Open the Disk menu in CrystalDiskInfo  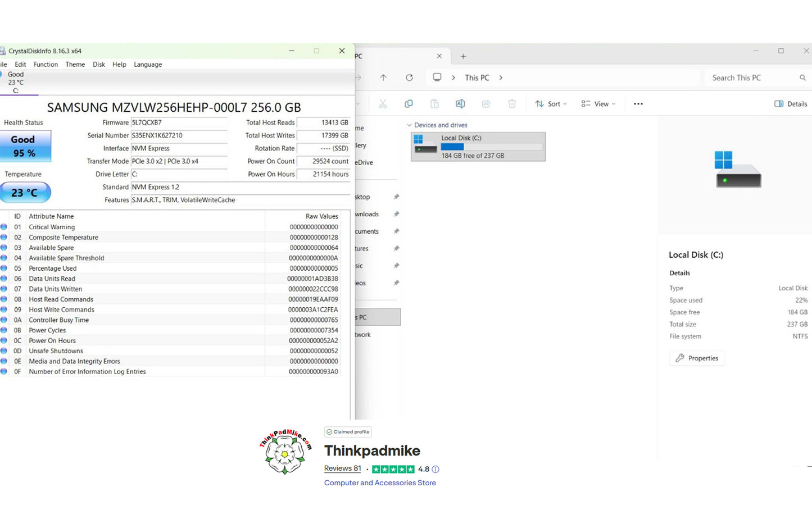pyautogui.click(x=99, y=65)
